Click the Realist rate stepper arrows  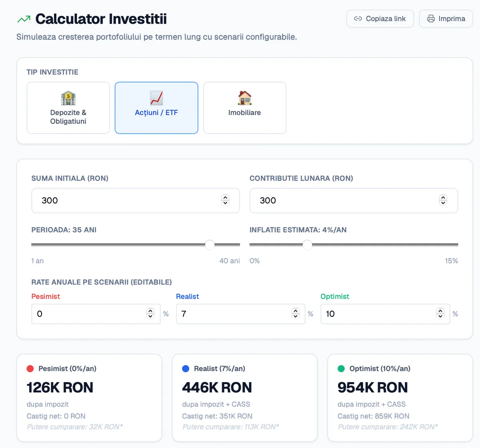point(296,314)
